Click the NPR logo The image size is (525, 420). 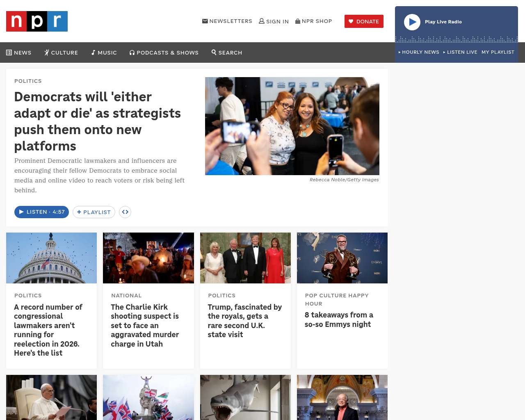(37, 21)
